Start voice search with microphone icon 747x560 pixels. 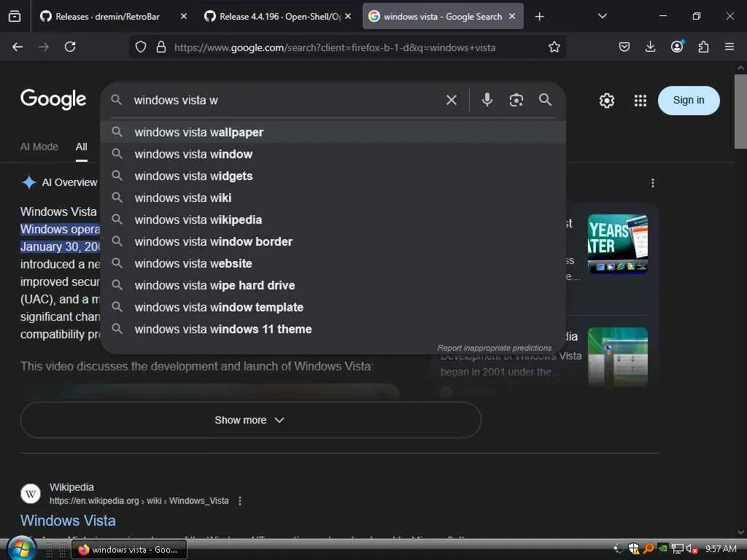click(x=487, y=100)
